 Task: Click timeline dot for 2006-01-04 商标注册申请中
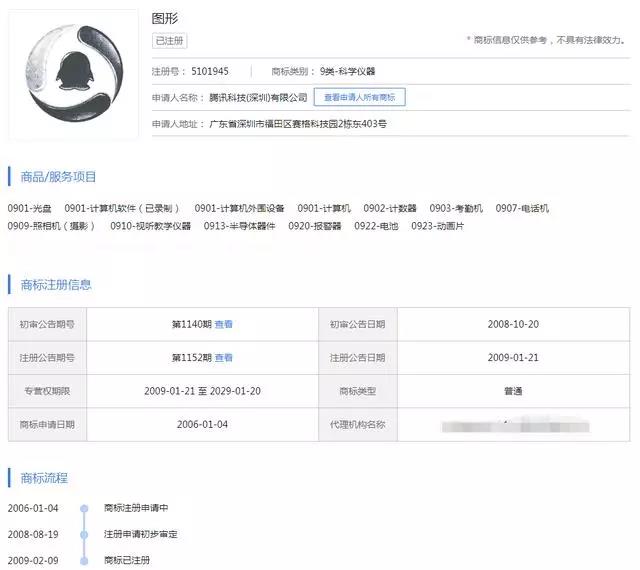click(x=85, y=508)
